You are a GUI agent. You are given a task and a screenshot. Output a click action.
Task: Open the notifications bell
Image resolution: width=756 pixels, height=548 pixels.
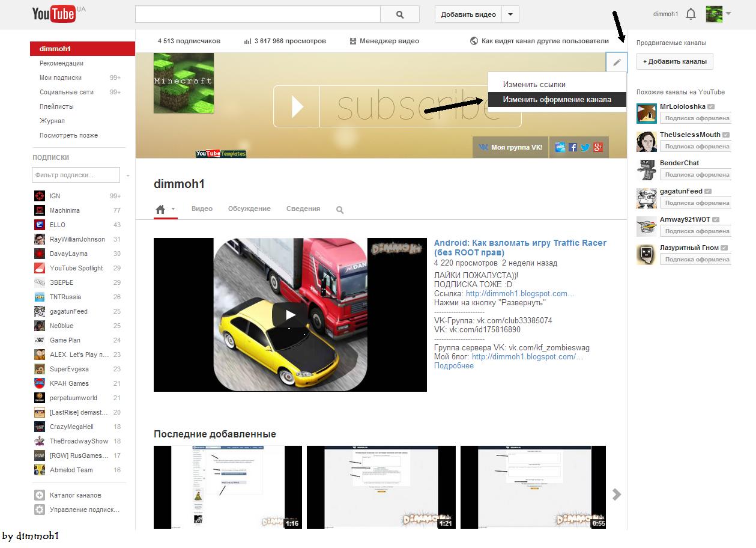pos(691,14)
